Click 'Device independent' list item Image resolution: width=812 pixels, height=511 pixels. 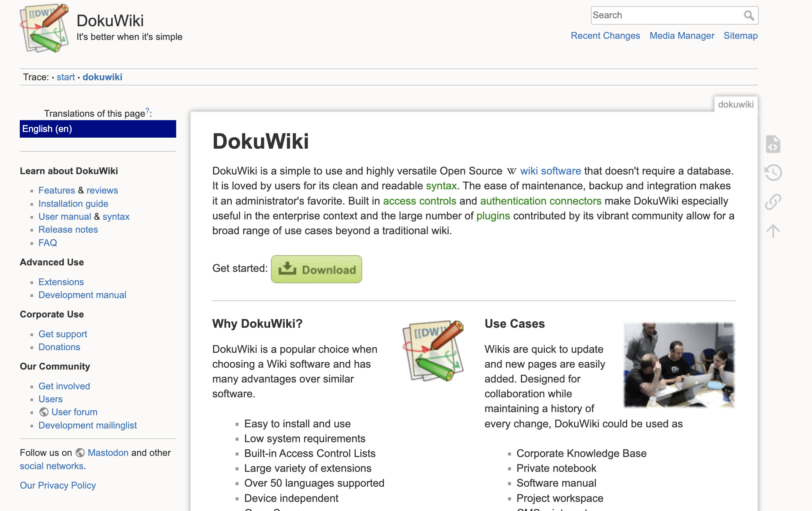click(291, 498)
